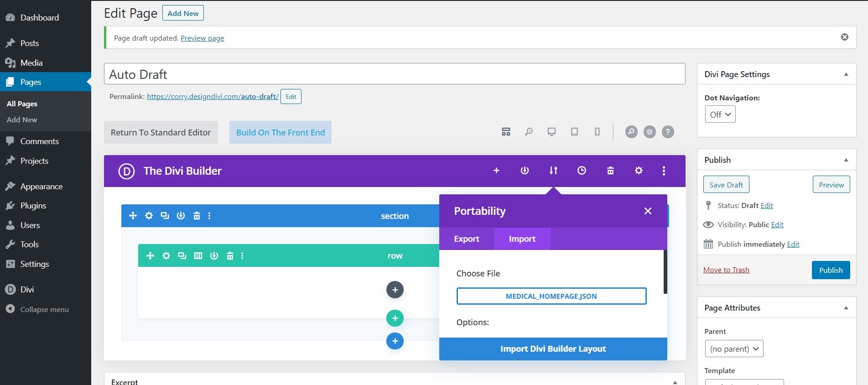Click the permalink Edit button
This screenshot has width=868, height=385.
coord(291,97)
